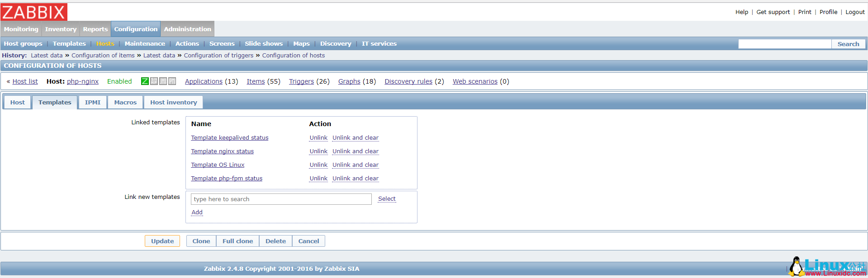Viewport: 868px width, 278px height.
Task: Open Configuration of items history link
Action: pos(103,56)
